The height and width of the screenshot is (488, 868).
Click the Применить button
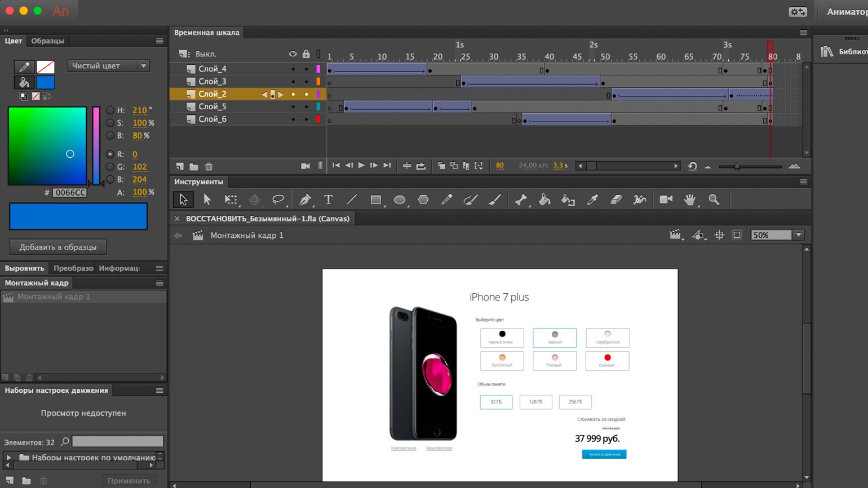coord(129,481)
